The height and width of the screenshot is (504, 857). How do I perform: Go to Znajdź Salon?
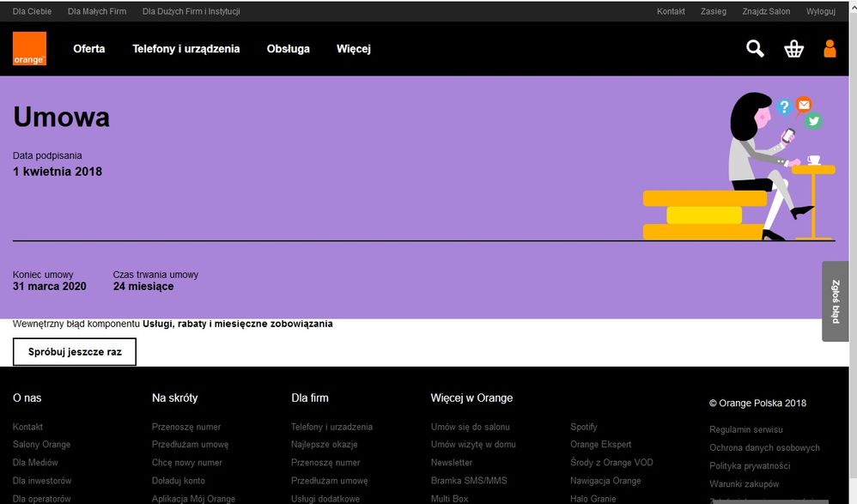[x=766, y=11]
